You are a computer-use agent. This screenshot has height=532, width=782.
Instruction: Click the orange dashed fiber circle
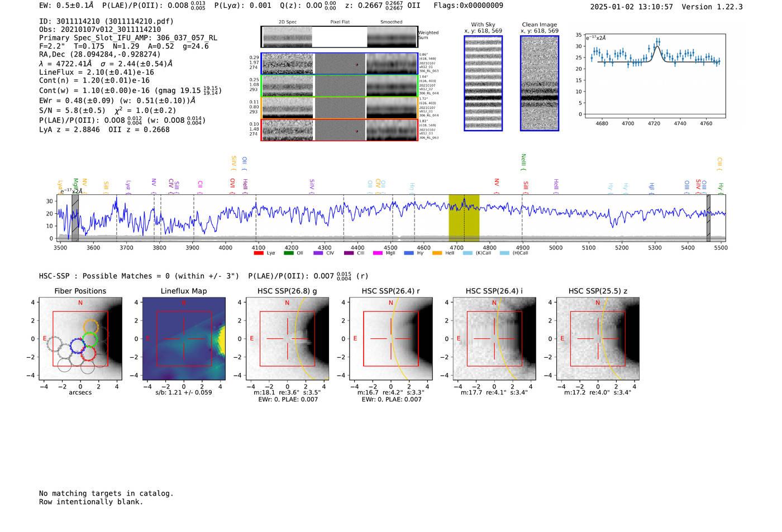91,327
